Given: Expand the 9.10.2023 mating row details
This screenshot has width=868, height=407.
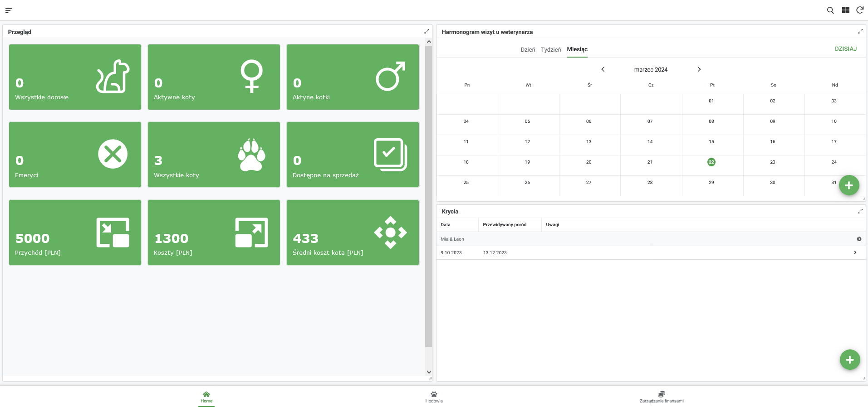Looking at the screenshot, I should click(855, 252).
